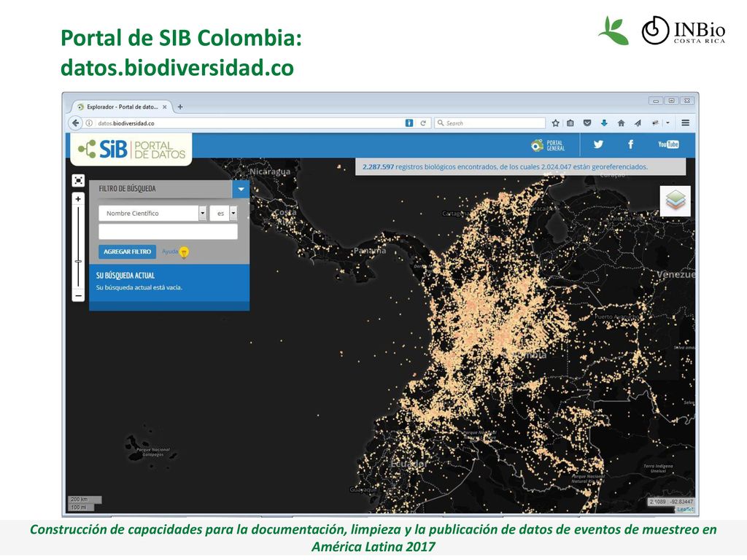
Task: Collapse the Filtro de Búsqueda panel arrow
Action: click(x=241, y=189)
